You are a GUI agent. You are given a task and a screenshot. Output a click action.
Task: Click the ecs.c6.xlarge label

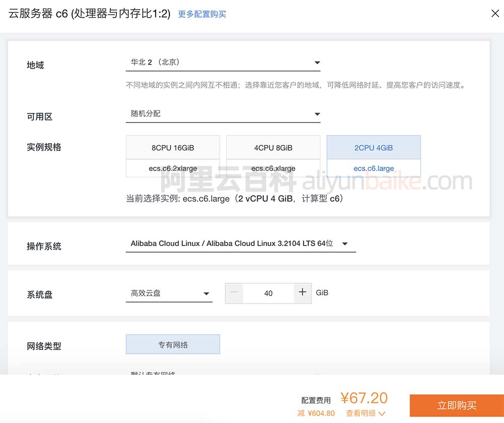pyautogui.click(x=273, y=168)
